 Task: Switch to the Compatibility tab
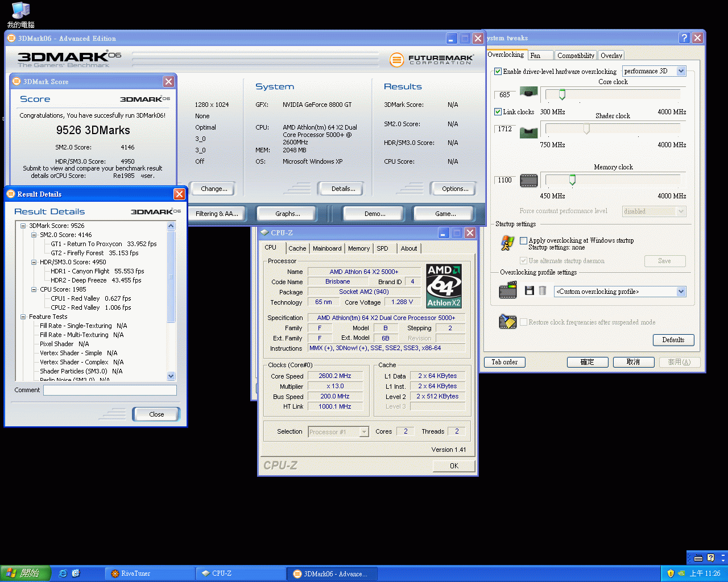click(576, 55)
